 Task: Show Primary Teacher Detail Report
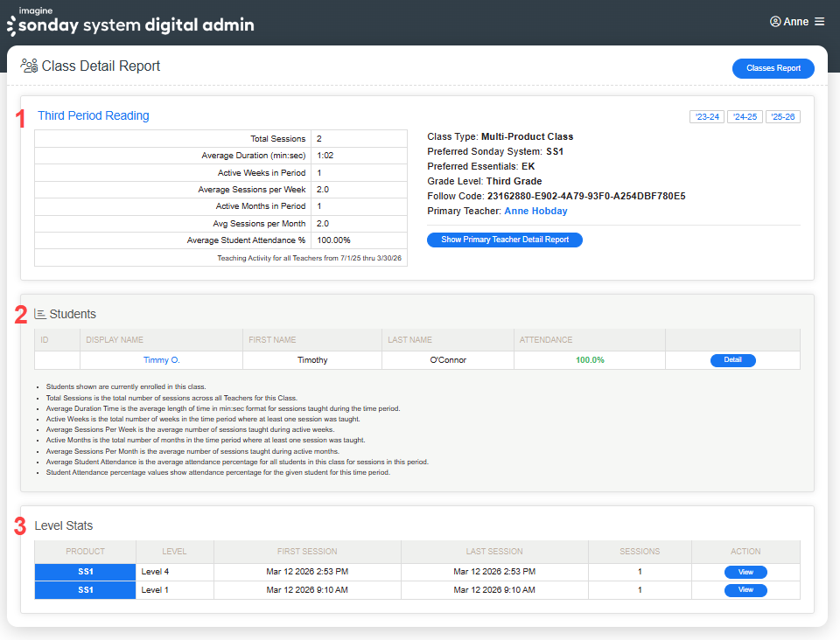pos(504,240)
